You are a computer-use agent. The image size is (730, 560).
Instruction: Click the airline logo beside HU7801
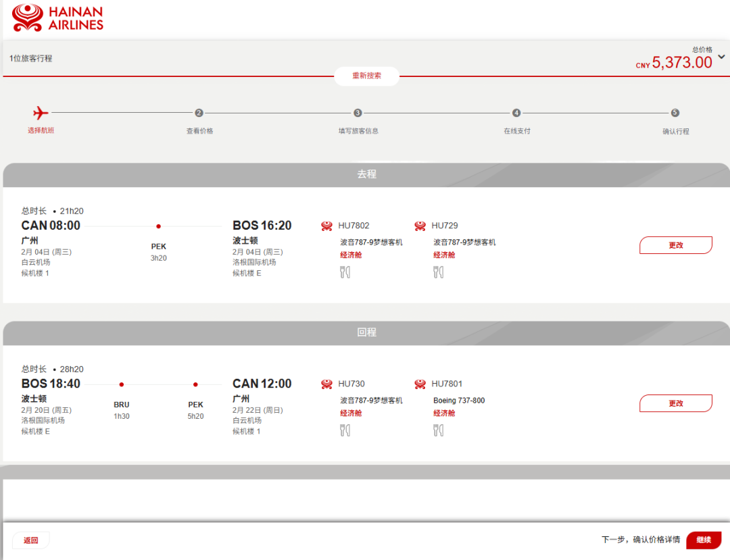[x=420, y=384]
